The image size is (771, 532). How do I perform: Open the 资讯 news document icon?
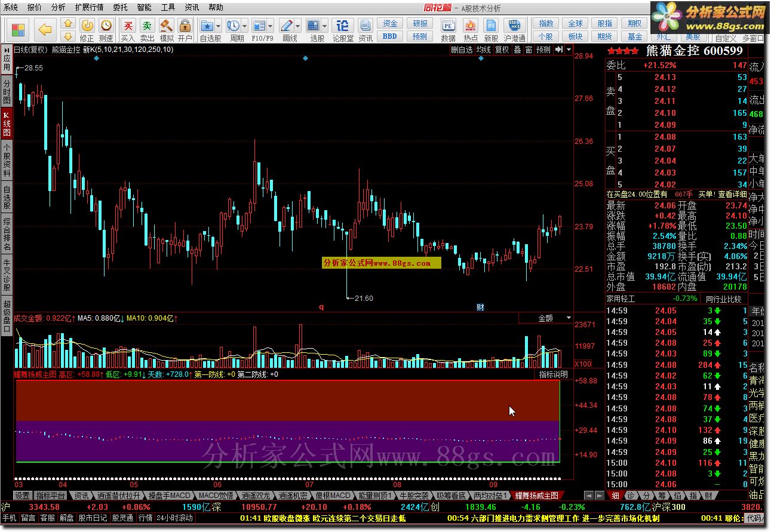[365, 26]
